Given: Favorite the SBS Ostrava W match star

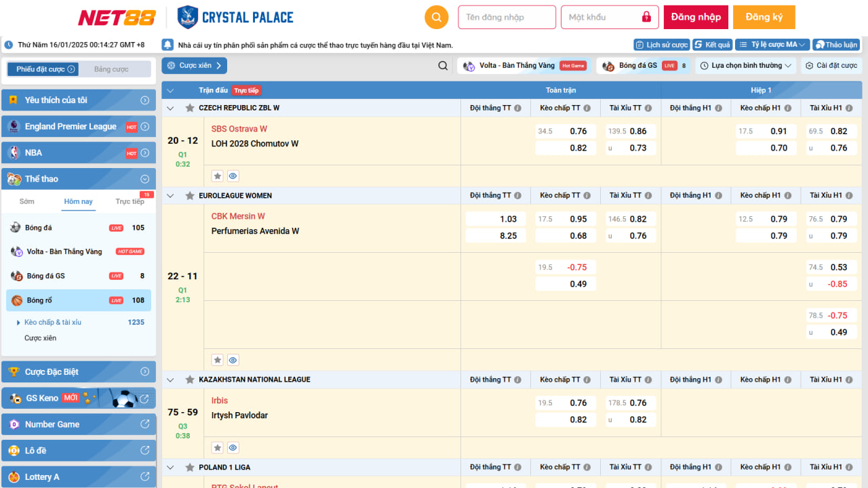Looking at the screenshot, I should click(x=218, y=176).
